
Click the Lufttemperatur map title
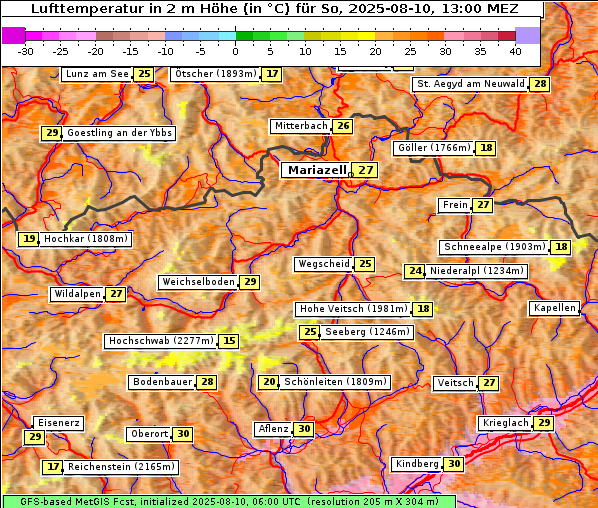(275, 9)
